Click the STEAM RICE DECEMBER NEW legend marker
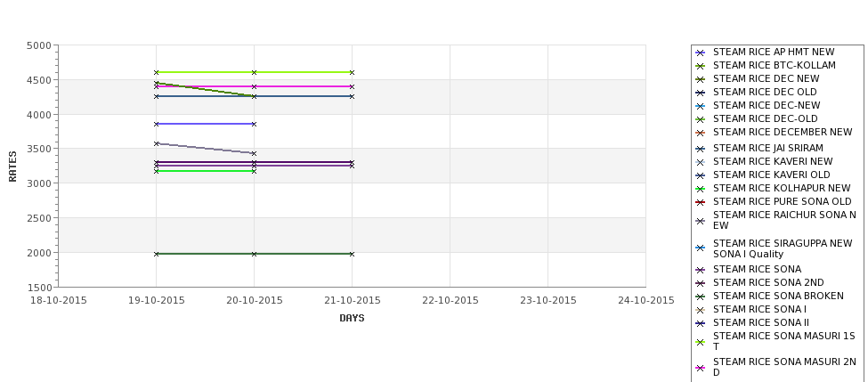The width and height of the screenshot is (868, 382). pyautogui.click(x=701, y=133)
